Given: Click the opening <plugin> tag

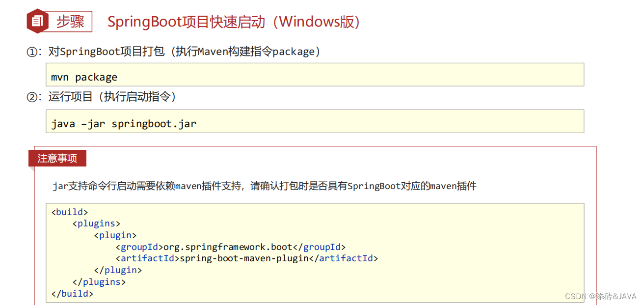Looking at the screenshot, I should pos(115,235).
